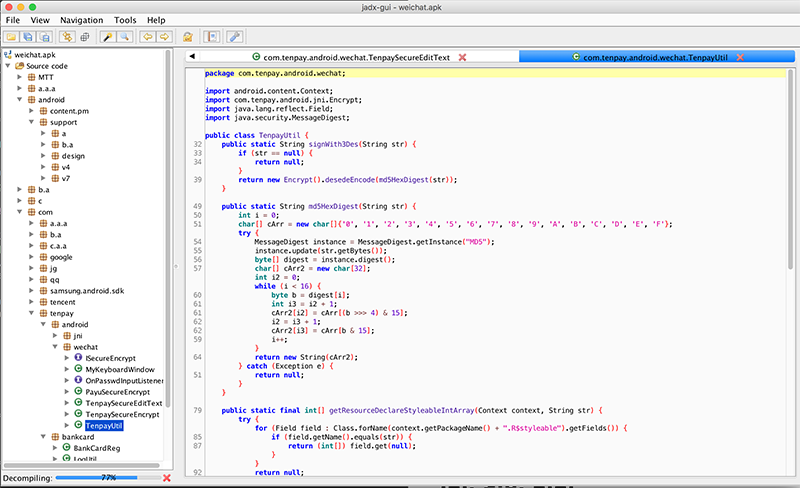This screenshot has width=800, height=488.
Task: Click the Sync with editor icon
Action: tap(67, 37)
